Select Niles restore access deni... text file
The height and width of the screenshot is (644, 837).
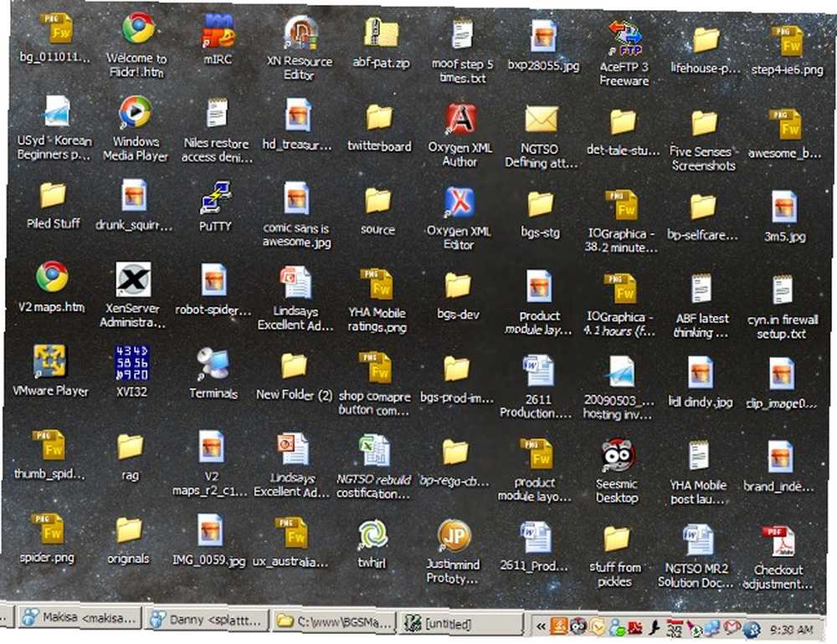(216, 114)
